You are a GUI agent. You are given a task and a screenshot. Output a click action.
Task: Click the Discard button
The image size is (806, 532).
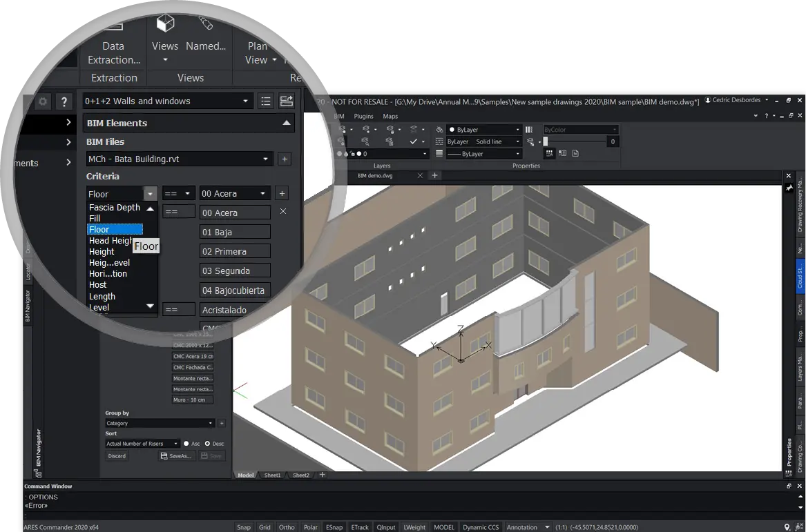coord(117,456)
